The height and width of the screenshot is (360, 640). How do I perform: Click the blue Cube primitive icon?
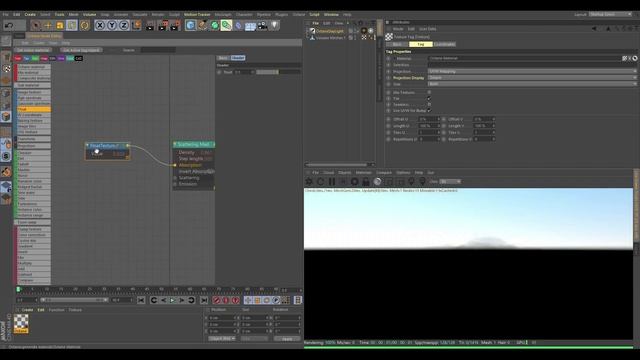point(191,25)
